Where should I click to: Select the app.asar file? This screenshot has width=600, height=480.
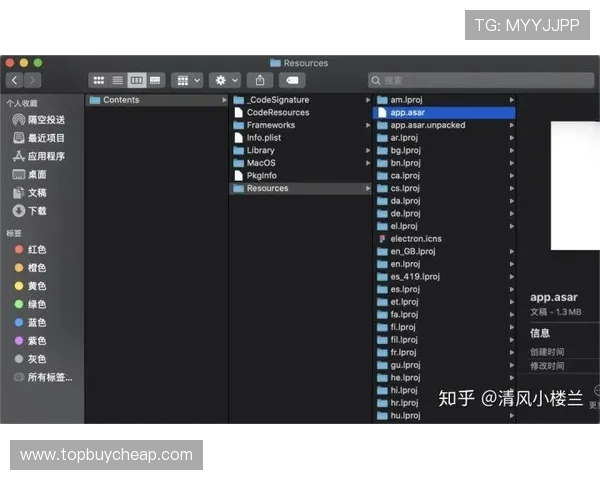point(444,113)
